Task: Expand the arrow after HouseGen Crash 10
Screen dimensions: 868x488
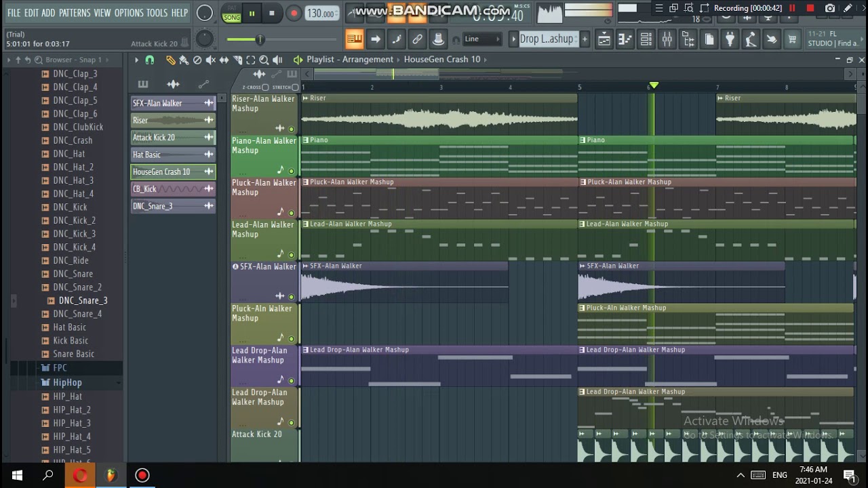Action: (x=486, y=60)
